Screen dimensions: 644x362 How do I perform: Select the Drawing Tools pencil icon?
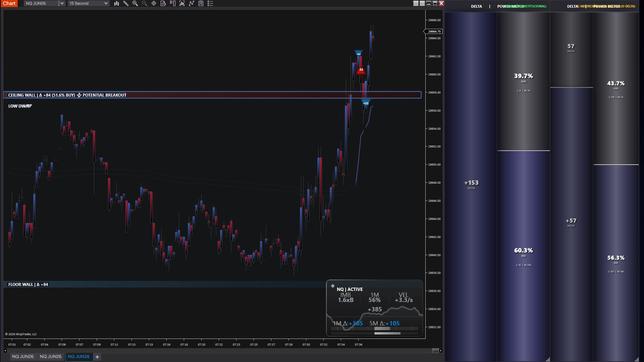click(x=126, y=3)
